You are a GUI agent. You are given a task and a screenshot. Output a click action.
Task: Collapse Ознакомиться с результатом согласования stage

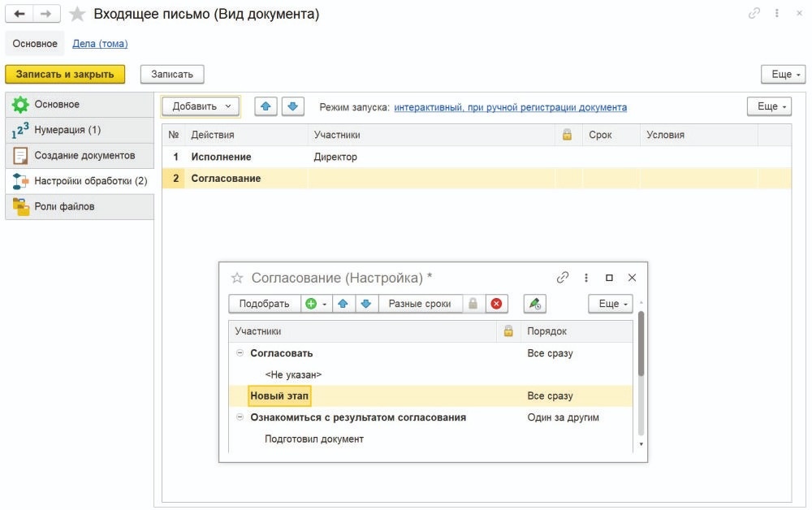pos(240,417)
